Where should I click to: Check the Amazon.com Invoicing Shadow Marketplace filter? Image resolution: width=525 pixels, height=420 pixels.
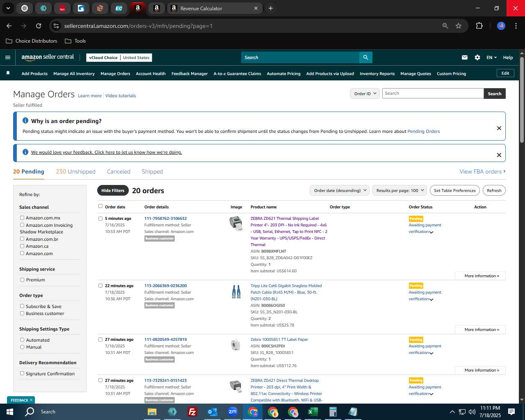22,225
